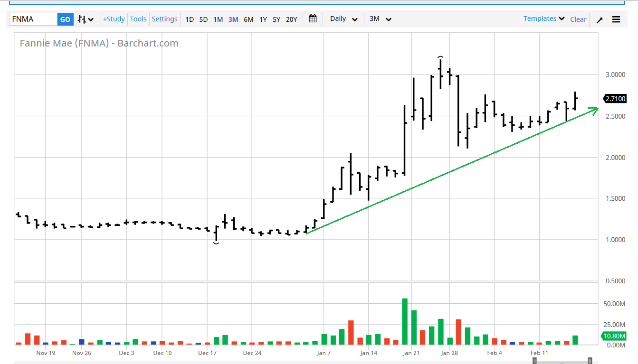The width and height of the screenshot is (638, 364).
Task: Click the Nov 19 date label
Action: click(46, 353)
